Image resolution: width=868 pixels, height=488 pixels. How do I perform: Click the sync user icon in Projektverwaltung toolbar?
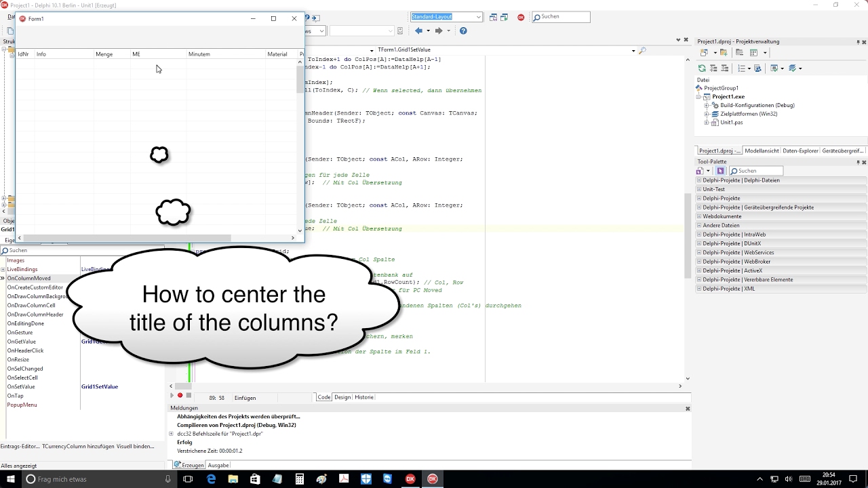pos(757,68)
